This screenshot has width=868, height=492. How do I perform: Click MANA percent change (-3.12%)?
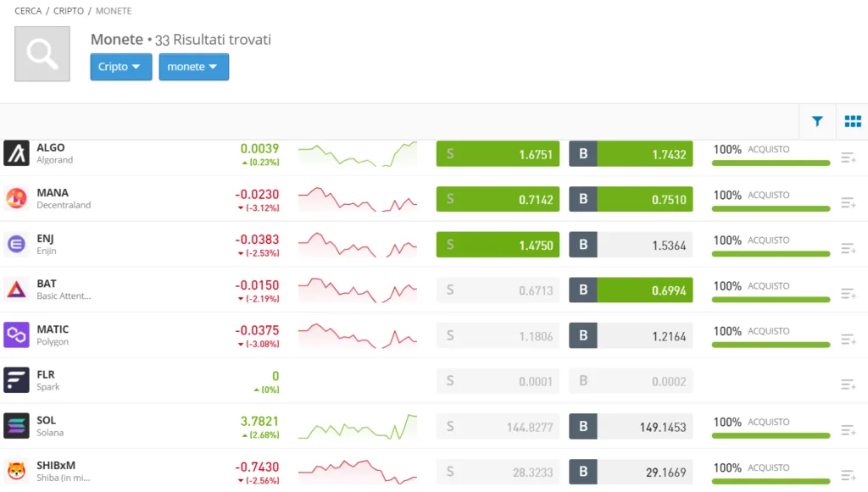coord(259,207)
